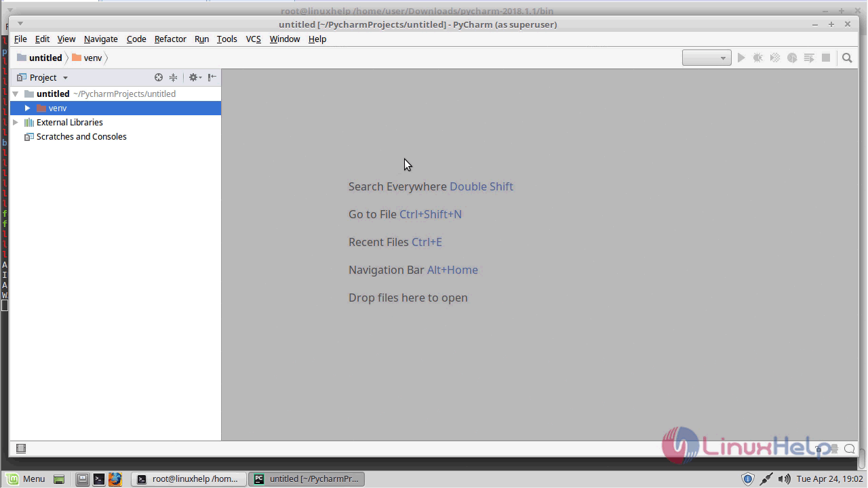Open the VCS menu

point(253,39)
